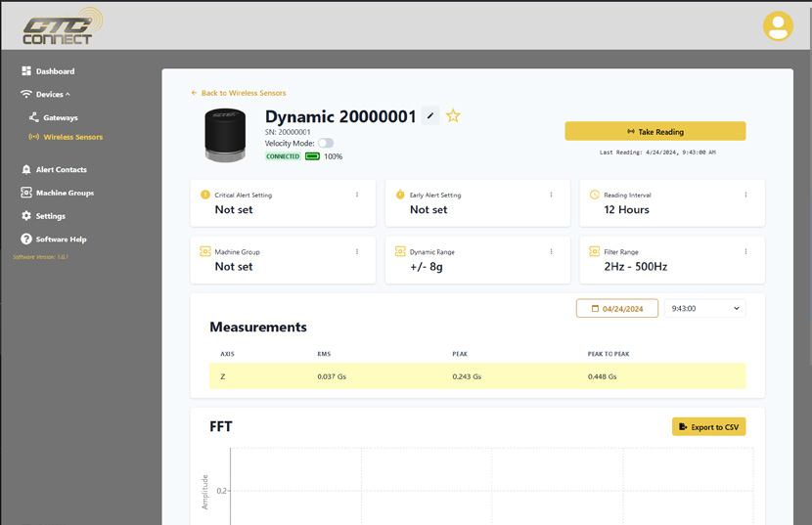Open Gateways menu item

(61, 117)
